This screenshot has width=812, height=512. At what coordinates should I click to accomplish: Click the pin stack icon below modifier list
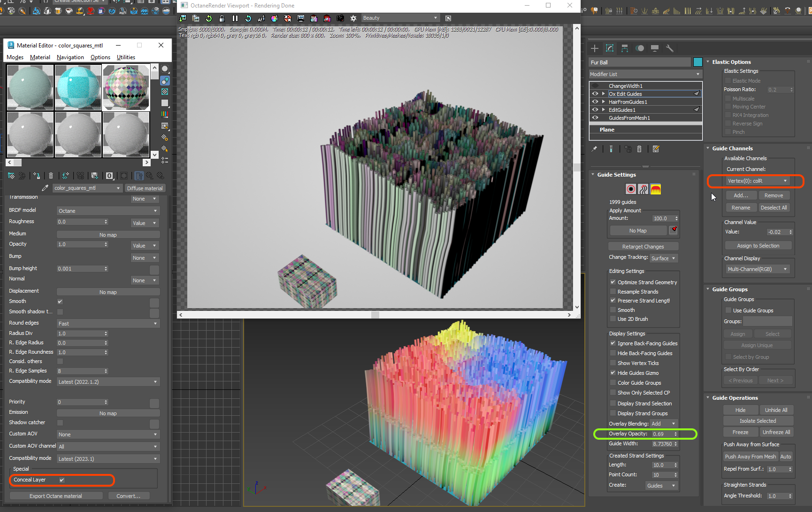pyautogui.click(x=594, y=149)
